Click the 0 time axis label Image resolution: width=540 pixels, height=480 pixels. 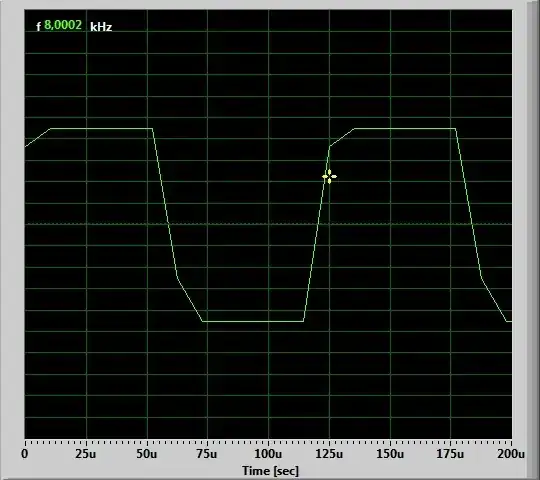pos(24,453)
